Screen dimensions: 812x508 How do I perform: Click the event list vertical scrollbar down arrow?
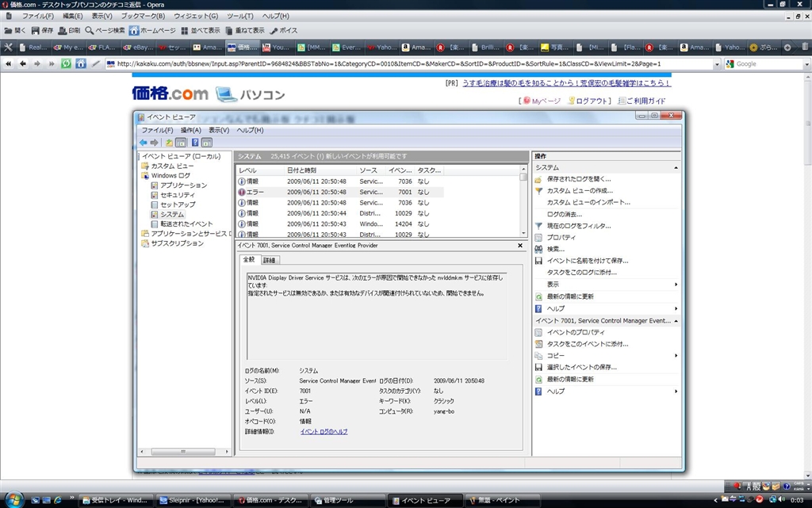click(523, 234)
